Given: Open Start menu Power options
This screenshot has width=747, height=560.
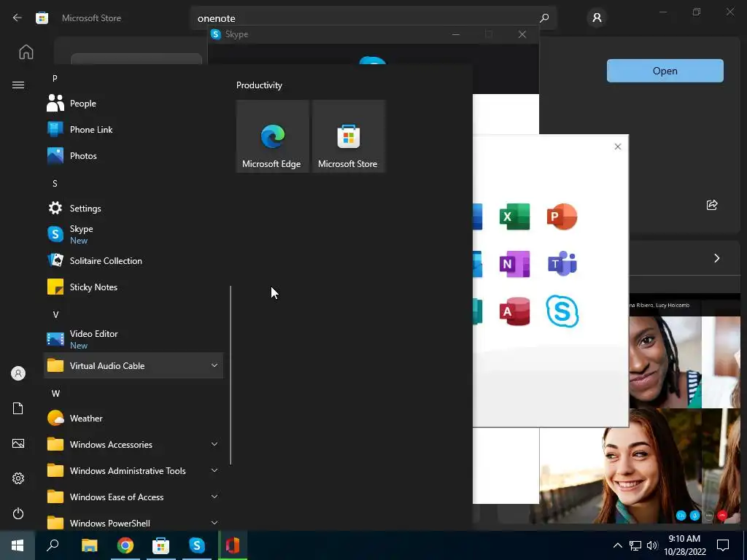Looking at the screenshot, I should point(18,513).
